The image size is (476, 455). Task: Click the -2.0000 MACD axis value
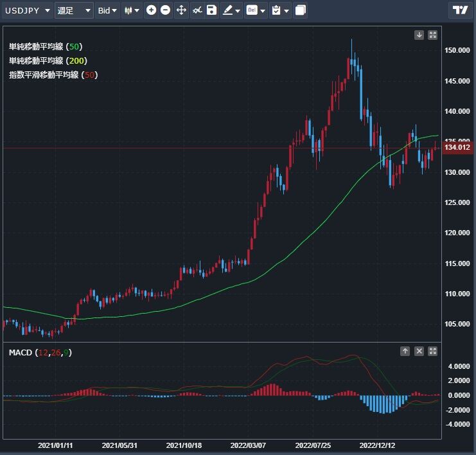coord(457,410)
